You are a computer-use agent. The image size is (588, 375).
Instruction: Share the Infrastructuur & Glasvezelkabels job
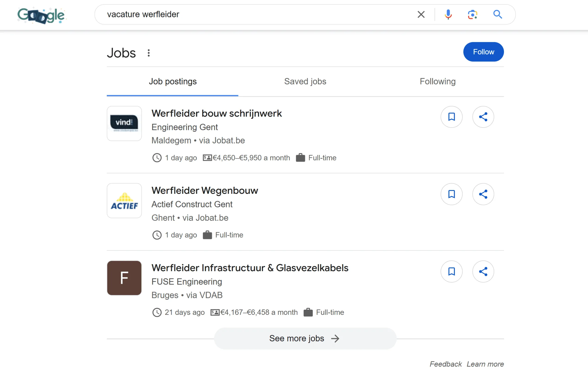point(483,271)
